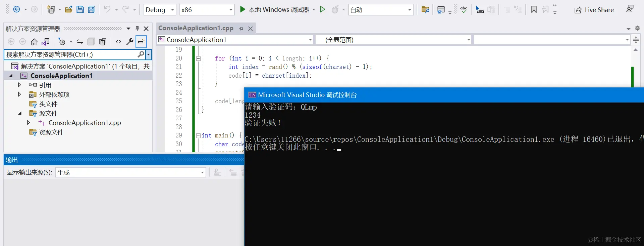Click the Navigate Backward arrow in main toolbar
644x246 pixels.
click(x=16, y=9)
